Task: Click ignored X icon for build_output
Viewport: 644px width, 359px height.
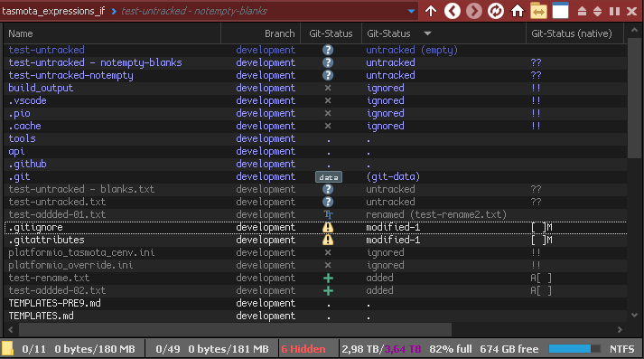Action: pyautogui.click(x=328, y=88)
